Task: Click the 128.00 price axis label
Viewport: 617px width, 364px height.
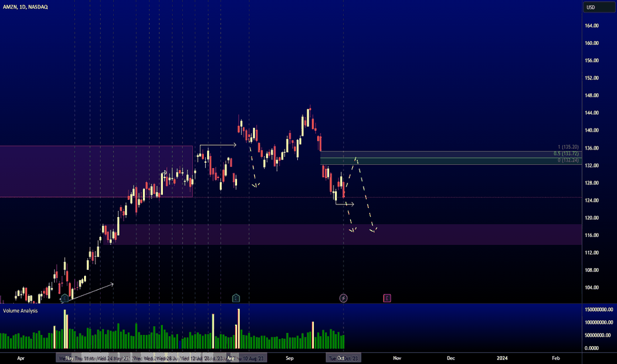Action: tap(591, 183)
